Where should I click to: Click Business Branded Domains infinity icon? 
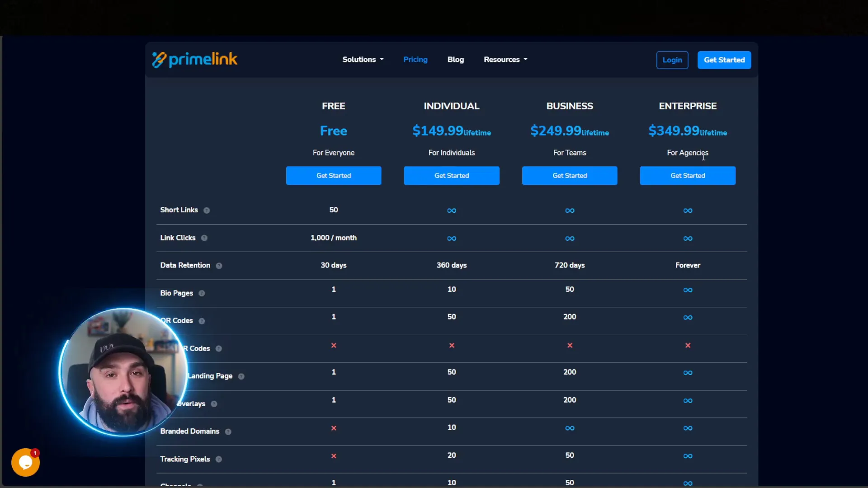(x=570, y=428)
